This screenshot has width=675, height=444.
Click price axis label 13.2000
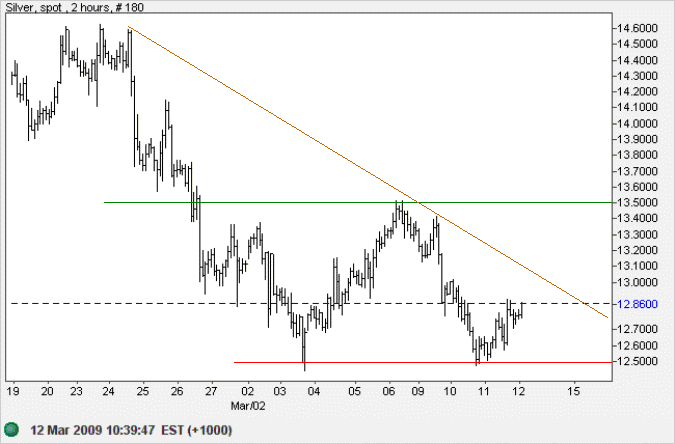tap(638, 250)
